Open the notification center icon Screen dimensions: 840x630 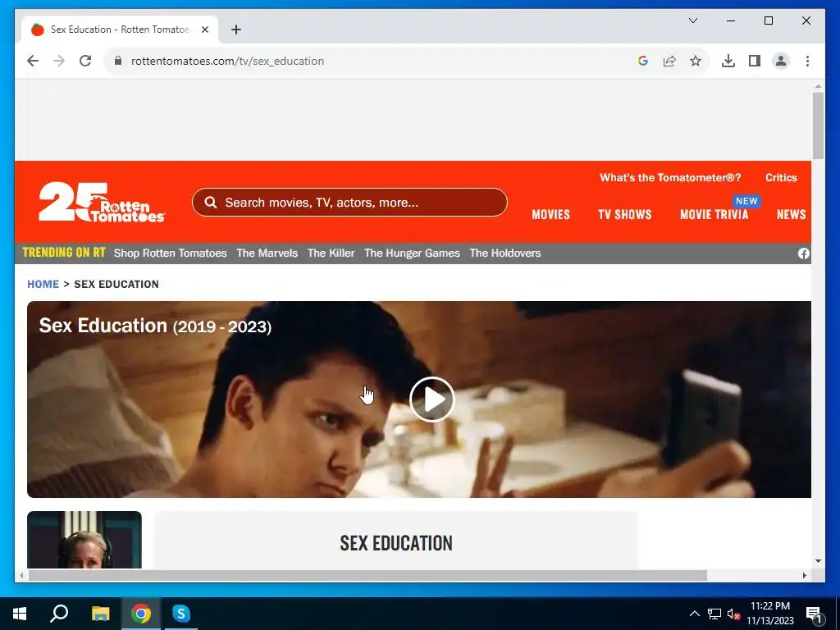tap(814, 614)
